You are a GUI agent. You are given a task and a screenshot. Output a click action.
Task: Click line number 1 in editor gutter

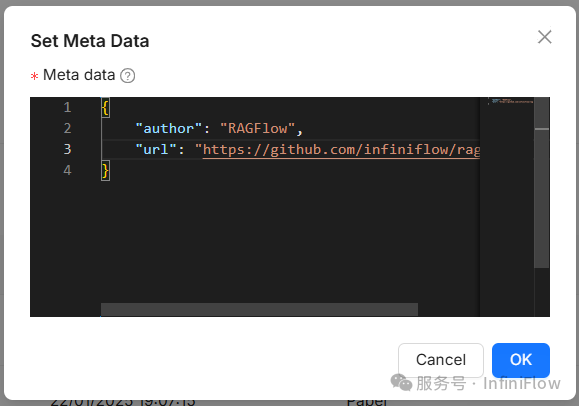[67, 108]
